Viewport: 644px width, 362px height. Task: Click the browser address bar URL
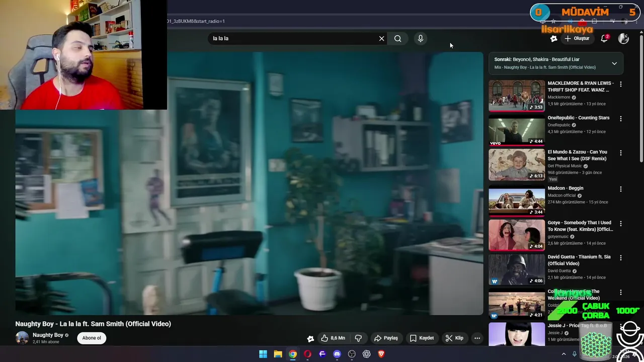pos(196,21)
